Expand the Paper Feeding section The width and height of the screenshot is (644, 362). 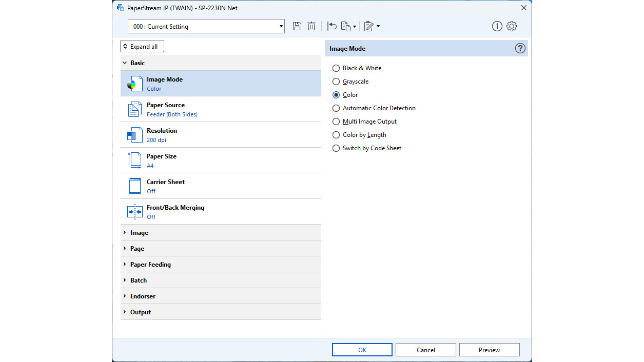point(221,265)
